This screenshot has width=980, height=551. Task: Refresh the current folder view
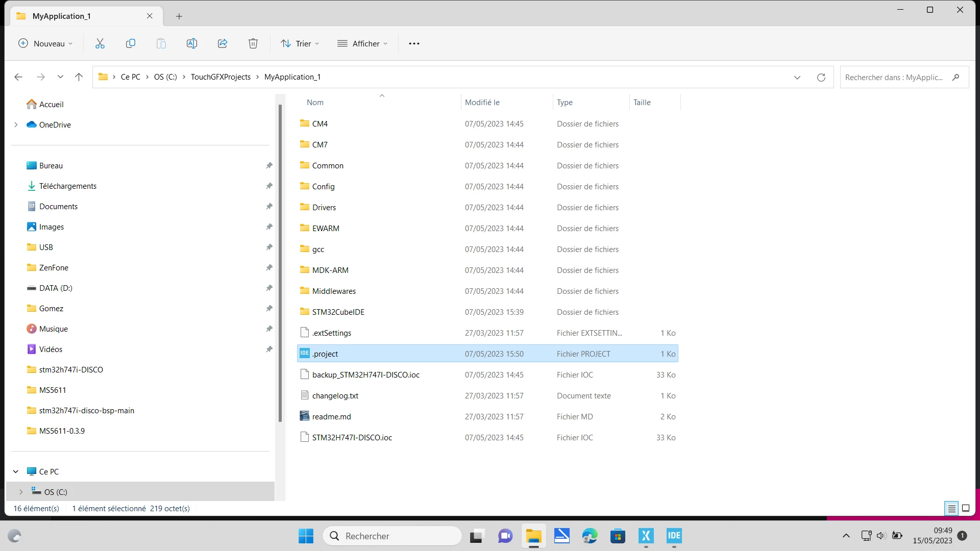coord(821,77)
